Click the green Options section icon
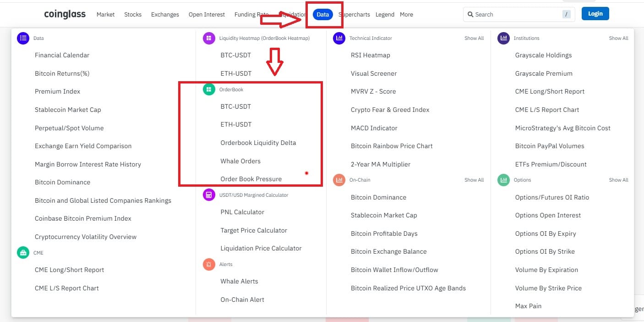The width and height of the screenshot is (644, 322). [503, 180]
